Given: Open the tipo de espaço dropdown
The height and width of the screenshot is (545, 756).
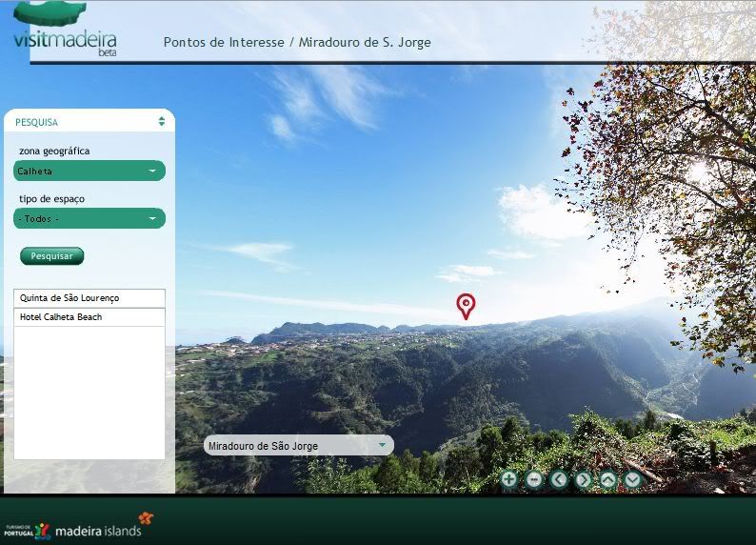Looking at the screenshot, I should (x=90, y=219).
